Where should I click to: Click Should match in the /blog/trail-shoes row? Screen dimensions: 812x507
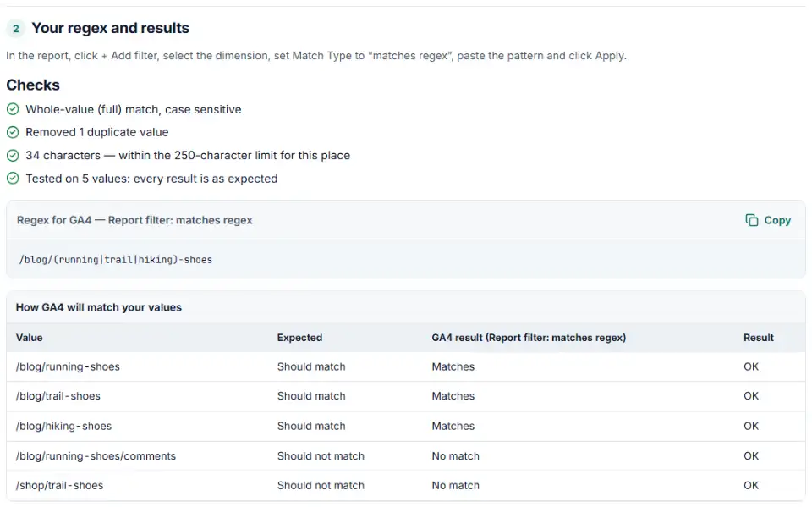pos(311,396)
